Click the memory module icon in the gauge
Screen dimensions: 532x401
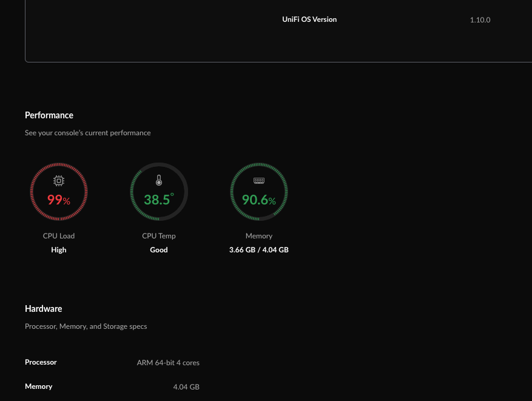click(259, 180)
